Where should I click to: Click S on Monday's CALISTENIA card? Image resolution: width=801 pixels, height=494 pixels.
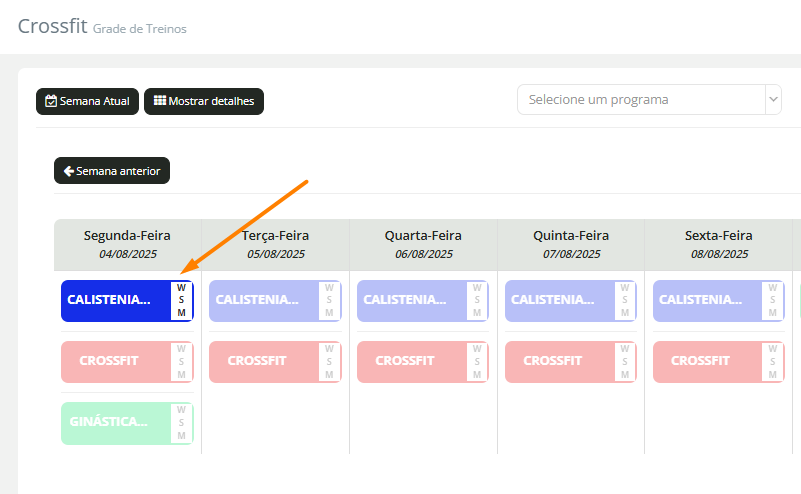click(x=181, y=300)
